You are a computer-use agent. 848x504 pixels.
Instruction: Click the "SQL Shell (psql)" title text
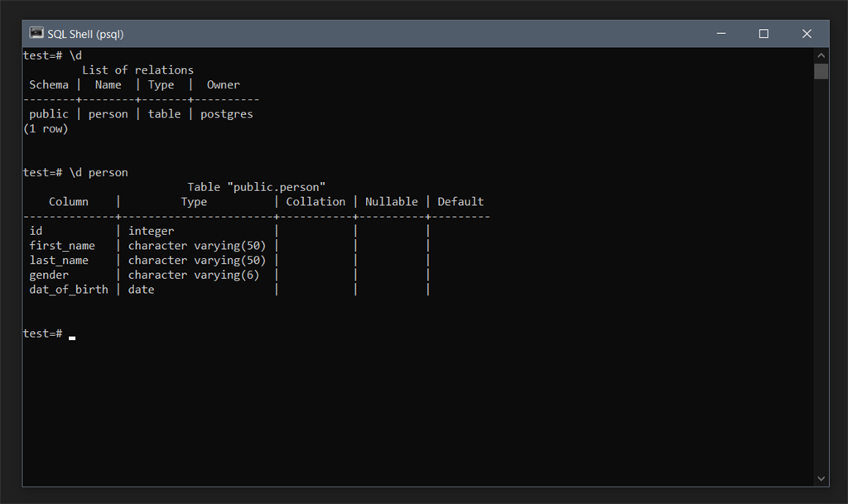(85, 34)
